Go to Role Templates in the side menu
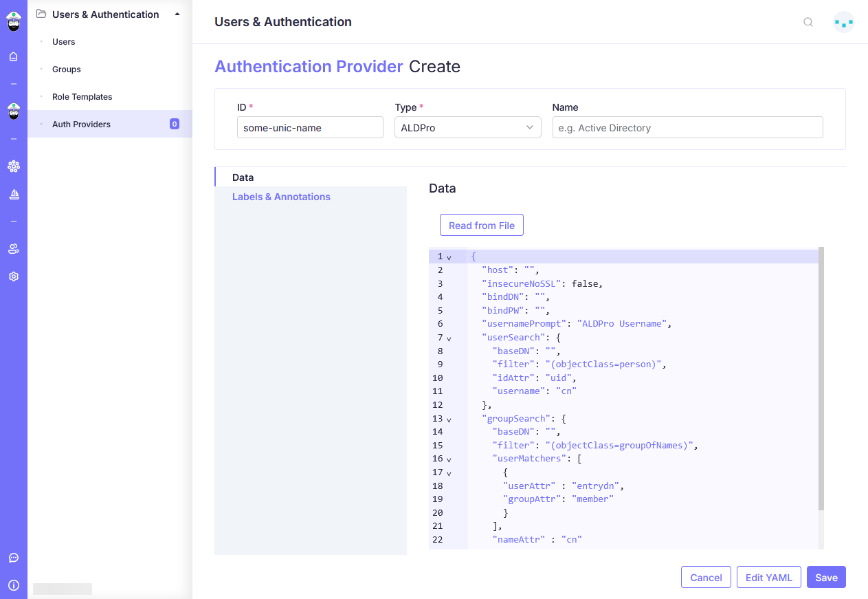 82,97
